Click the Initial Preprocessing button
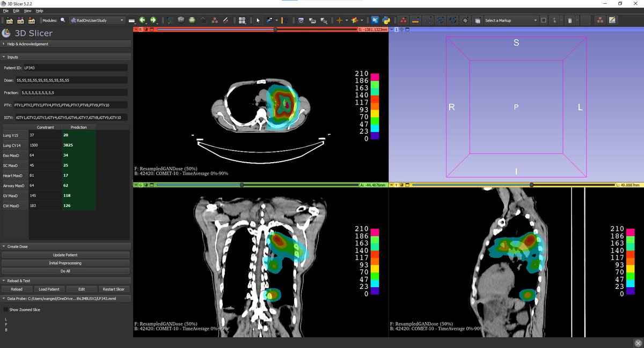644x348 pixels. [x=66, y=263]
